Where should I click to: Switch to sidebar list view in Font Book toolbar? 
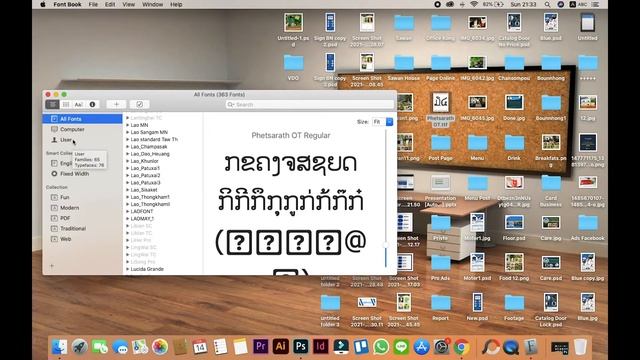point(52,104)
